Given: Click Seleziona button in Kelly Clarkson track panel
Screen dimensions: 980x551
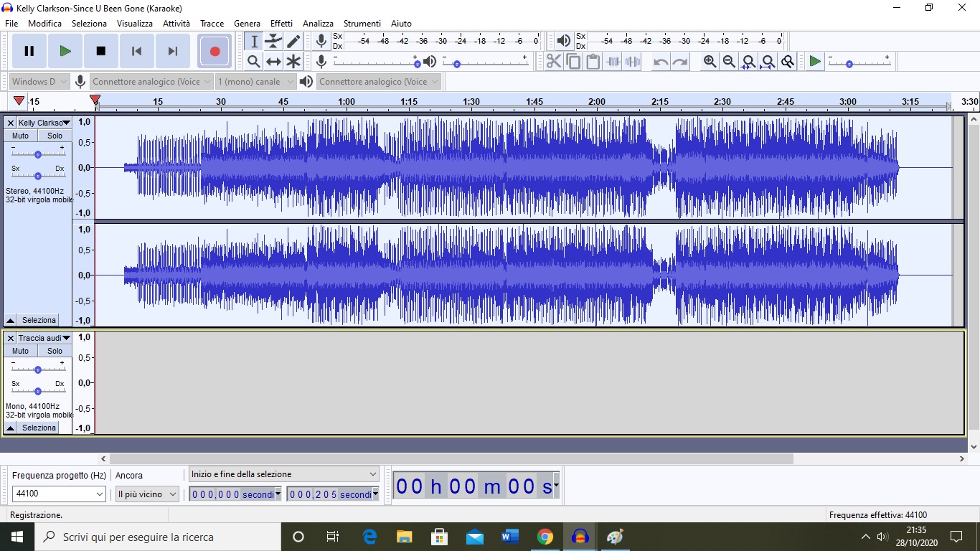Looking at the screenshot, I should pyautogui.click(x=39, y=320).
